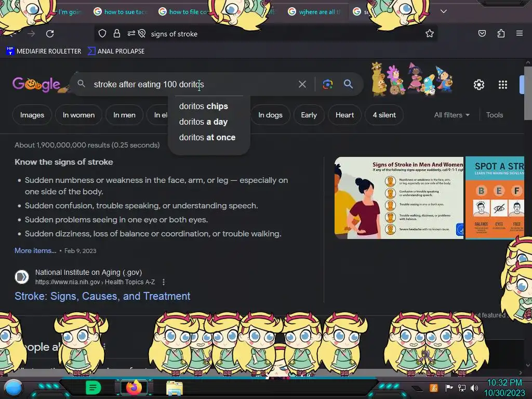Open the ANAL PROLAPSE bookmark
The height and width of the screenshot is (399, 532).
(x=116, y=51)
